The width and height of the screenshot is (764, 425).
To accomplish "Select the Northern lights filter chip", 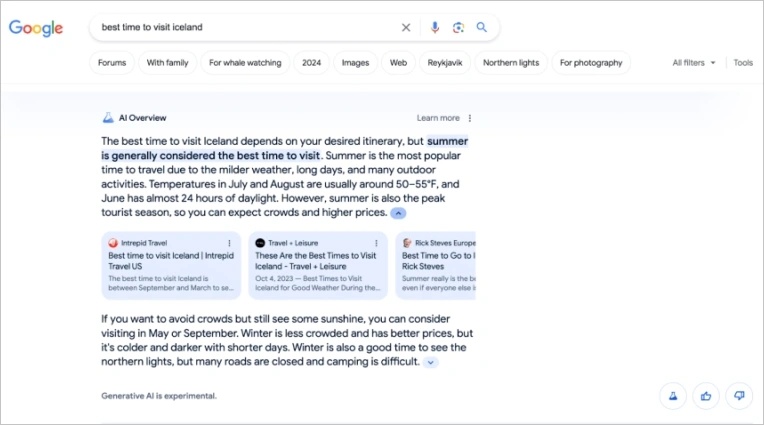I will point(511,62).
